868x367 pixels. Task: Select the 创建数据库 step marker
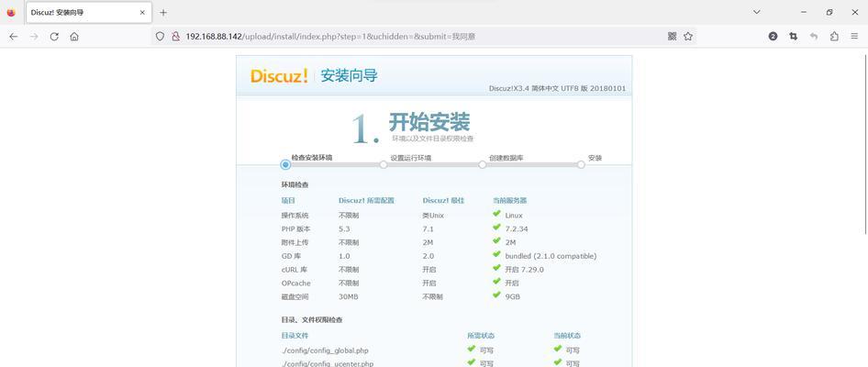tap(482, 164)
